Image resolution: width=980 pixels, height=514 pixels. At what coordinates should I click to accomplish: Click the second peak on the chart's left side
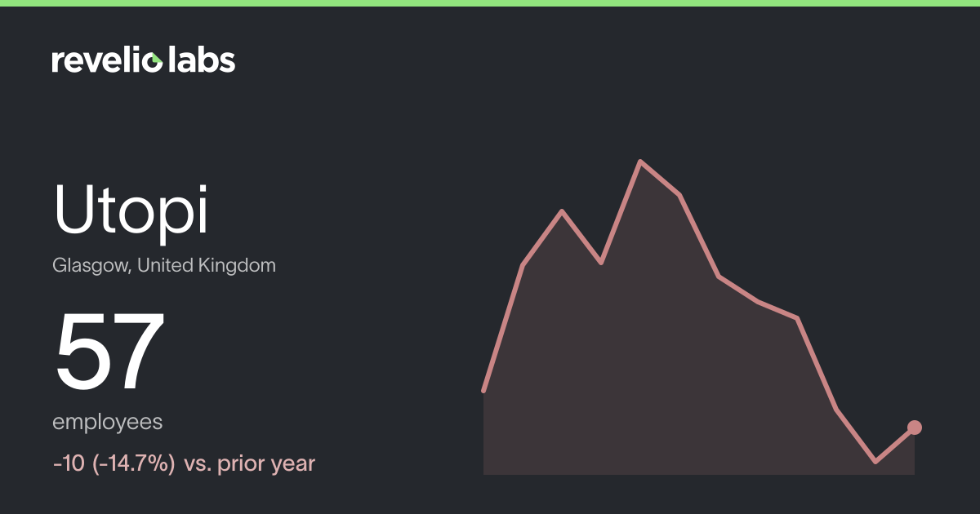click(562, 211)
